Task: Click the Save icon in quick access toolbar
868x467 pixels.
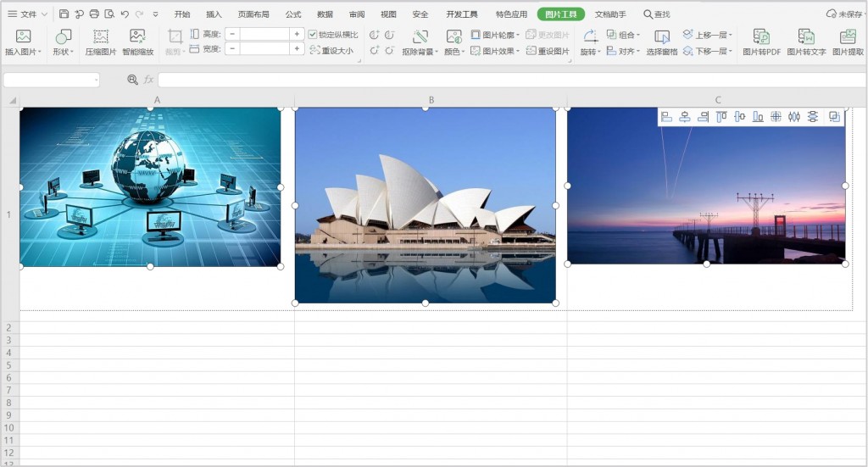Action: [64, 14]
